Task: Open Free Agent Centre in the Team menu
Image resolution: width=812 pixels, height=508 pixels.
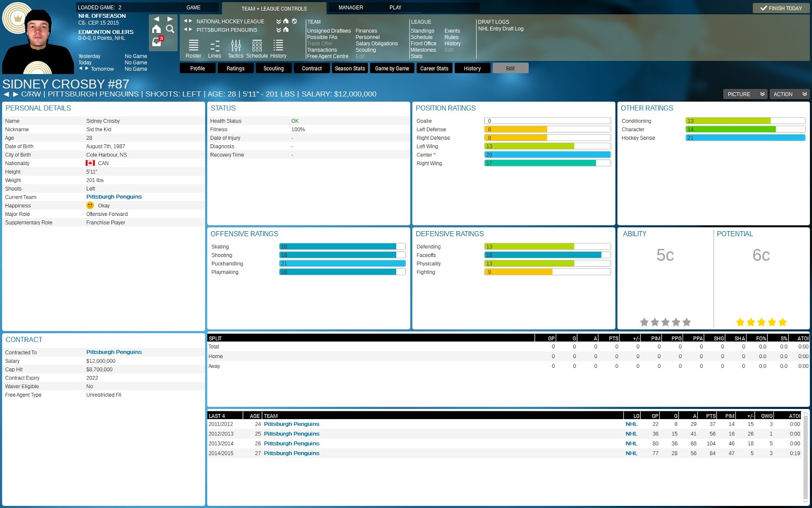Action: [x=327, y=56]
